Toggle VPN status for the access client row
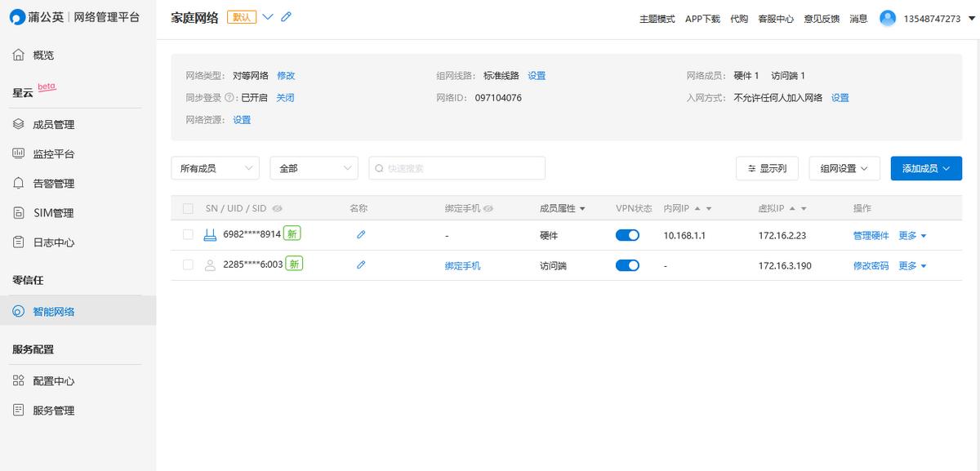 click(x=627, y=264)
